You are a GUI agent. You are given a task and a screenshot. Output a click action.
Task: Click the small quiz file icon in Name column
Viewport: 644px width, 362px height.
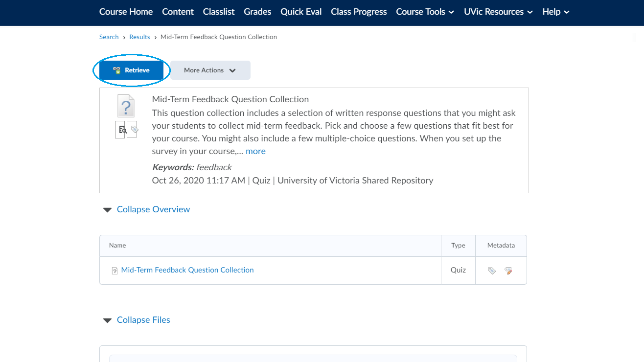click(x=115, y=271)
